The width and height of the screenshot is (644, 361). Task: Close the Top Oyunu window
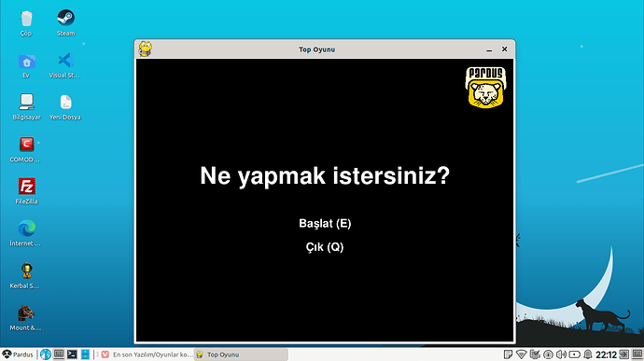click(504, 49)
